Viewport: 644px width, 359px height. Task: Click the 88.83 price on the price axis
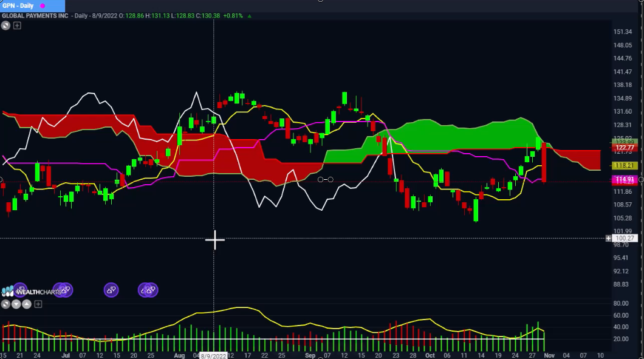pyautogui.click(x=620, y=284)
